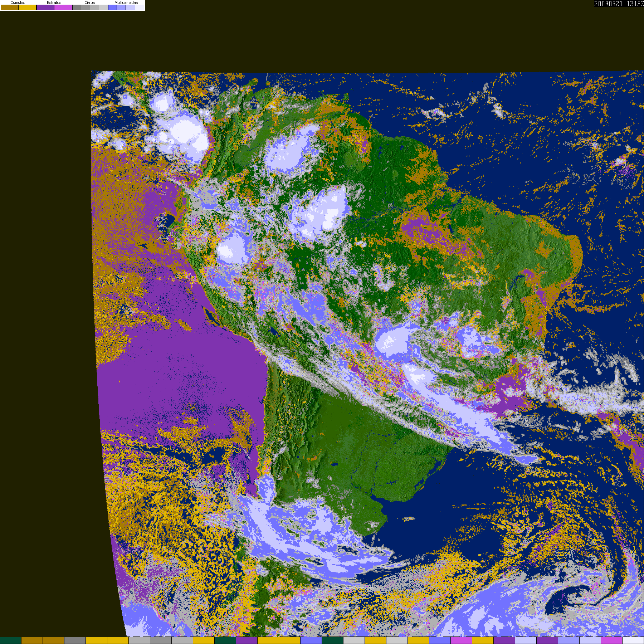Screen dimensions: 644x644
Task: Click the 20090921 1215Z timestamp
Action: (x=619, y=4)
